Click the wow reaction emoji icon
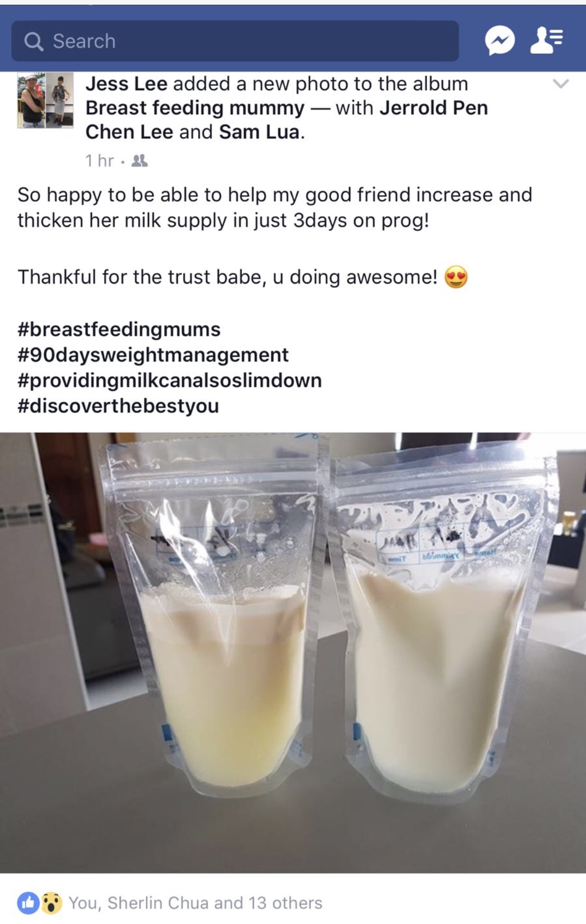The height and width of the screenshot is (924, 586). pyautogui.click(x=51, y=903)
